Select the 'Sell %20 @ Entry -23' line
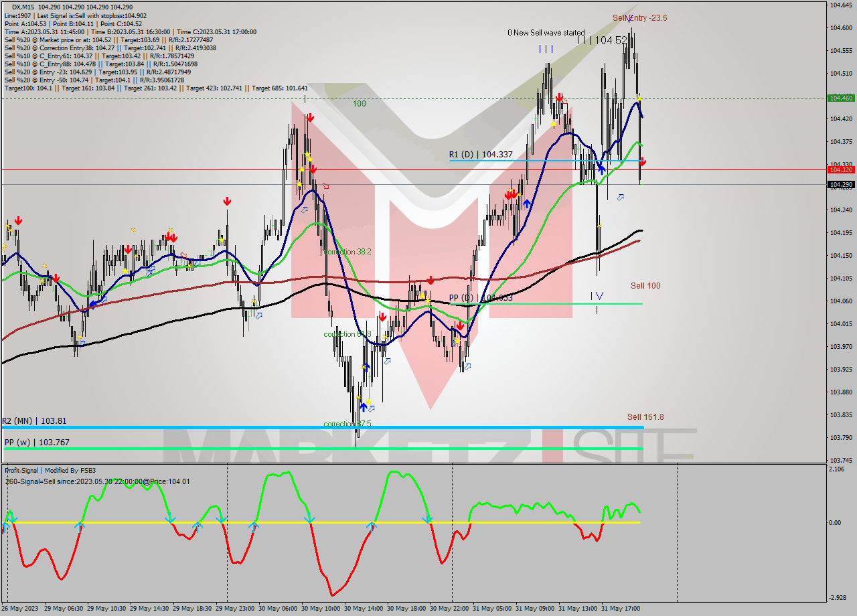The image size is (857, 616). 99,72
